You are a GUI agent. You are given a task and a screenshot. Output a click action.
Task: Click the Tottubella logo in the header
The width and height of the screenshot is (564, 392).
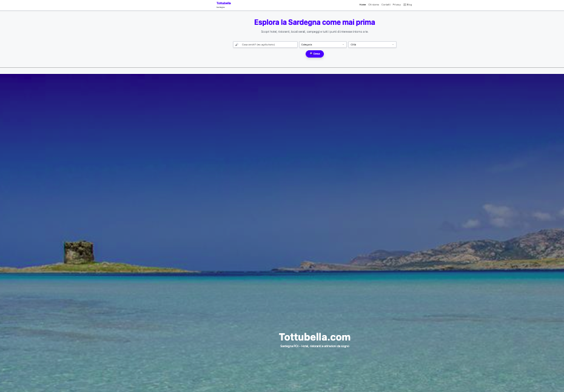click(x=223, y=3)
